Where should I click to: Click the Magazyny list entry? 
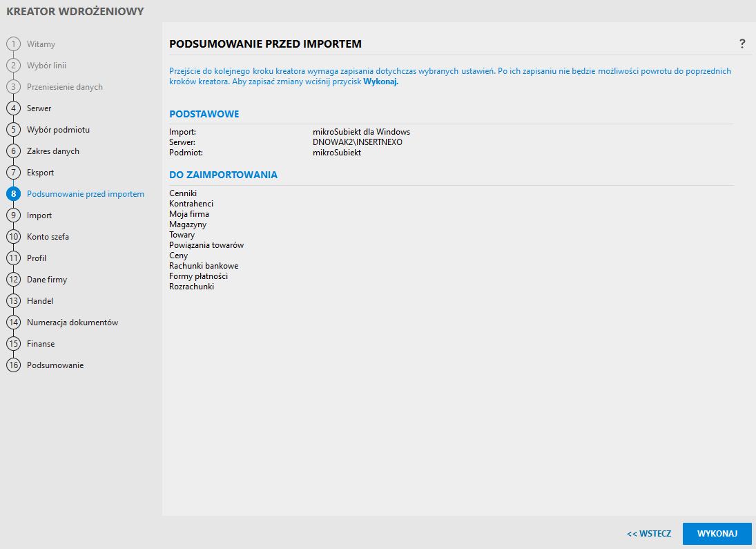click(188, 224)
